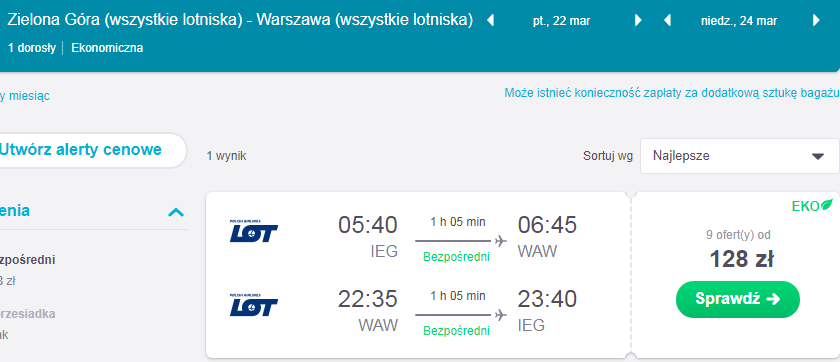
Task: Go to next return date after niedz., 24 mar
Action: pos(816,21)
